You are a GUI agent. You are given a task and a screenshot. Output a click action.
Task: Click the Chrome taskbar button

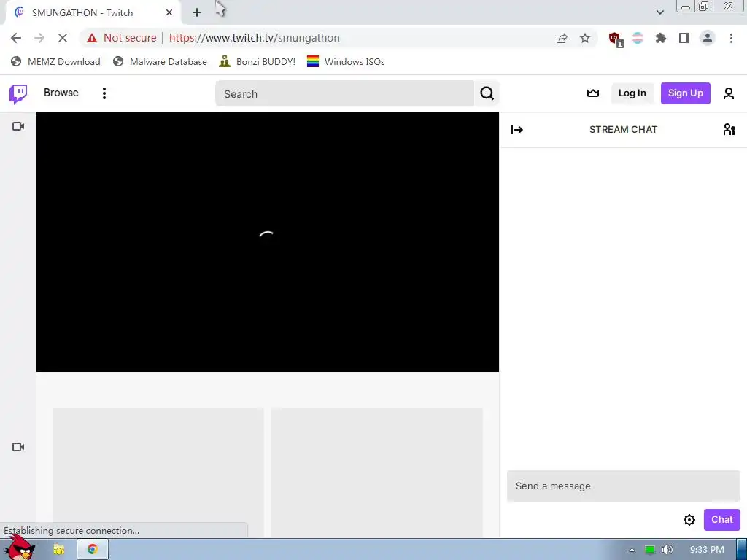pyautogui.click(x=93, y=550)
